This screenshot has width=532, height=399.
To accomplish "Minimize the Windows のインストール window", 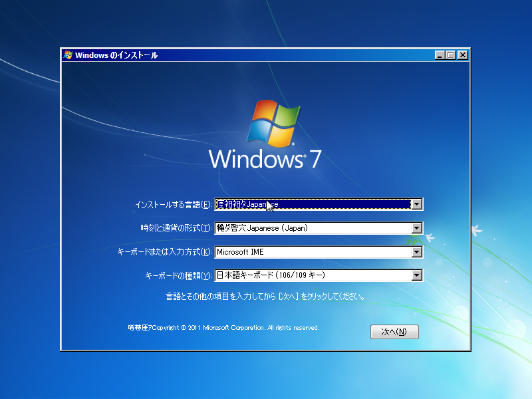I will pos(440,55).
